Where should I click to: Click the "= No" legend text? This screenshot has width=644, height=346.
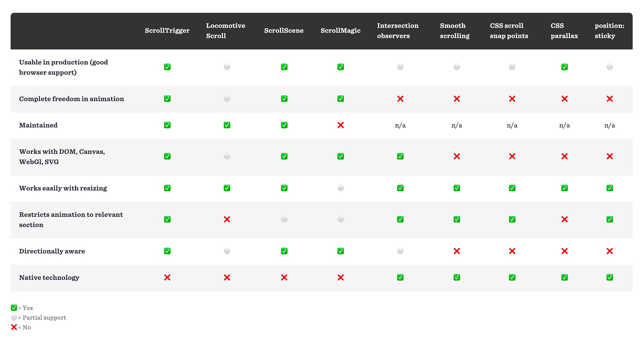pos(24,327)
